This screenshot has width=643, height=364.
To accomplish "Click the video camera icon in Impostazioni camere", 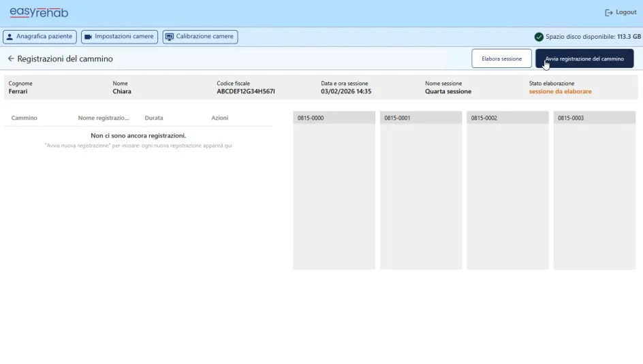I will coord(89,37).
